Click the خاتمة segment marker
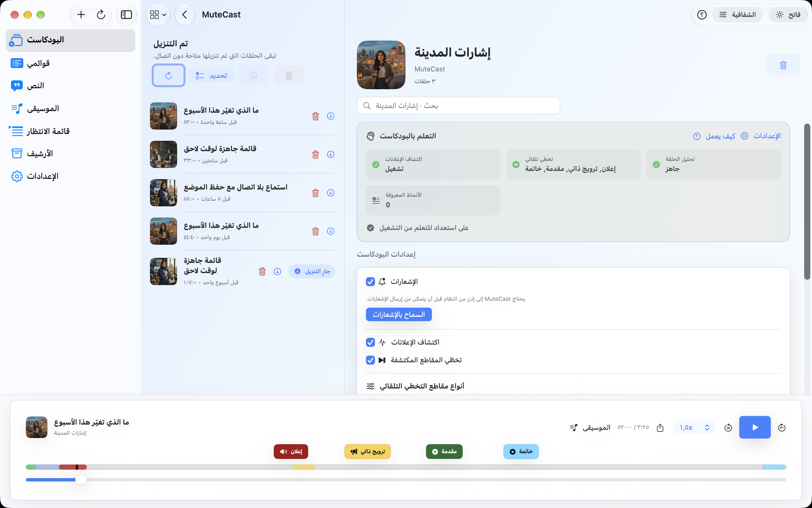Image resolution: width=812 pixels, height=508 pixels. pyautogui.click(x=521, y=452)
